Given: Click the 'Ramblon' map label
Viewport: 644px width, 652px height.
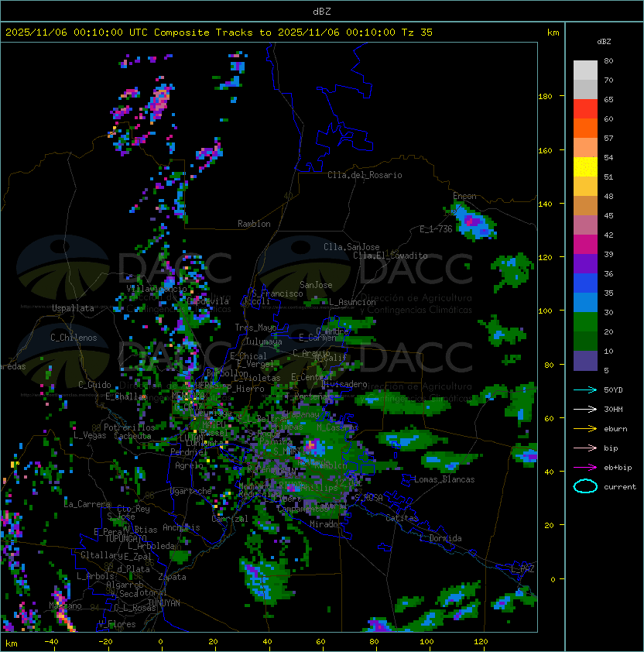Looking at the screenshot, I should tap(254, 224).
